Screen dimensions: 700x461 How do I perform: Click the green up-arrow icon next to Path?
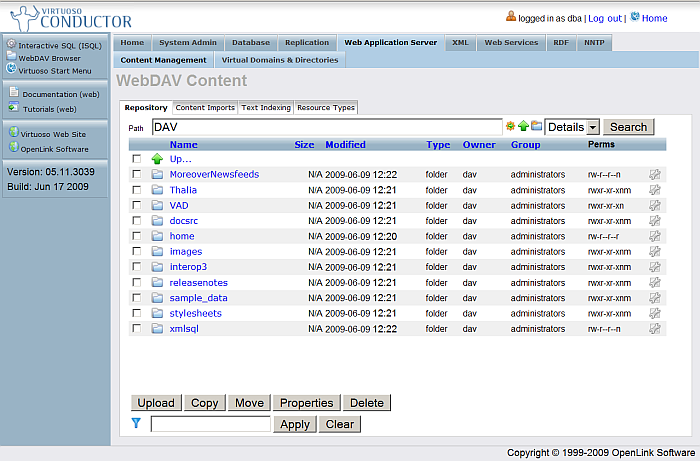tap(523, 127)
